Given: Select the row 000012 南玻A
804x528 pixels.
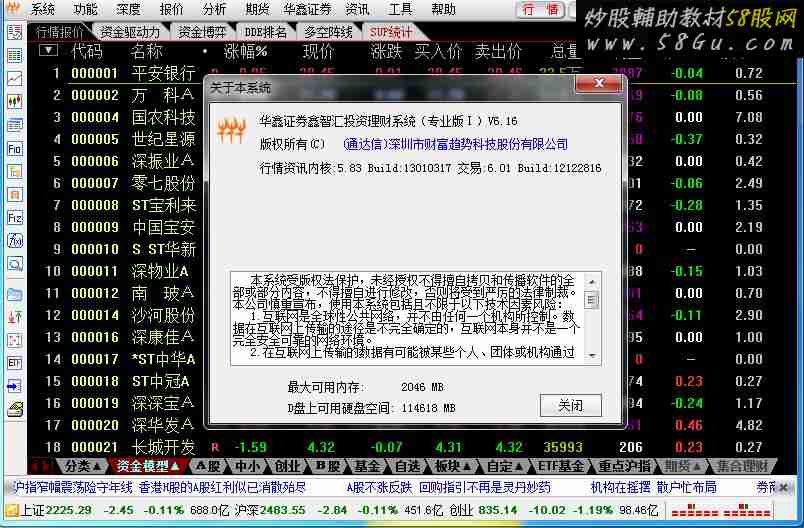Looking at the screenshot, I should point(410,293).
